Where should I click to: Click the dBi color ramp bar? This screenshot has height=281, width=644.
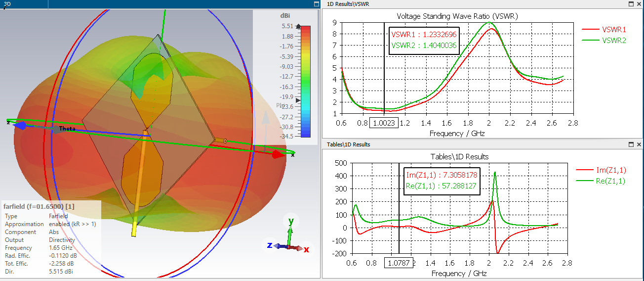306,81
